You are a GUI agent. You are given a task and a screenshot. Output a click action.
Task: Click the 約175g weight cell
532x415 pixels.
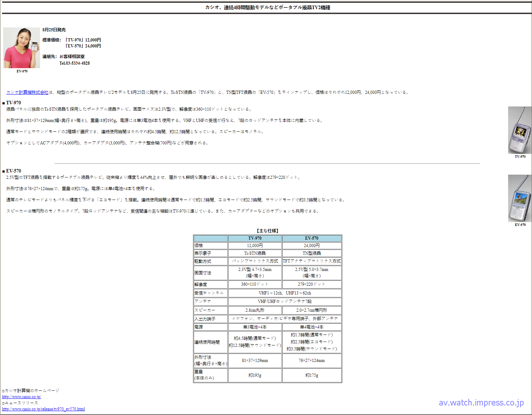click(312, 375)
